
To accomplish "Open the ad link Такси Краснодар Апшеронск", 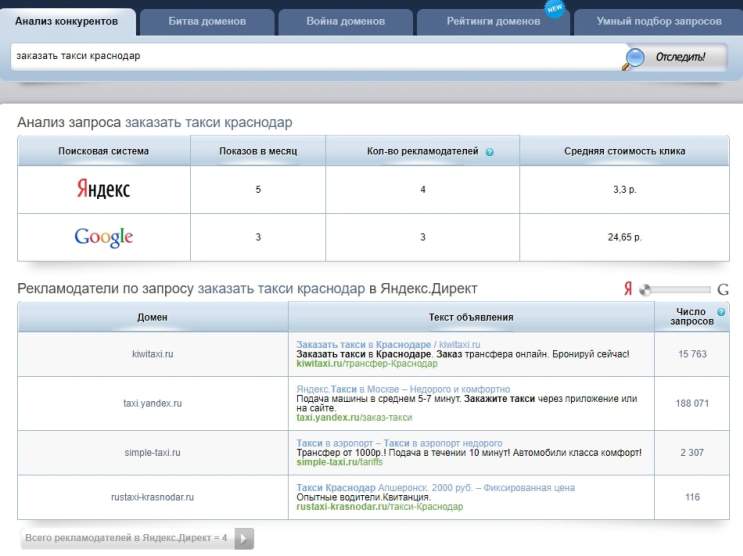I will [x=435, y=488].
